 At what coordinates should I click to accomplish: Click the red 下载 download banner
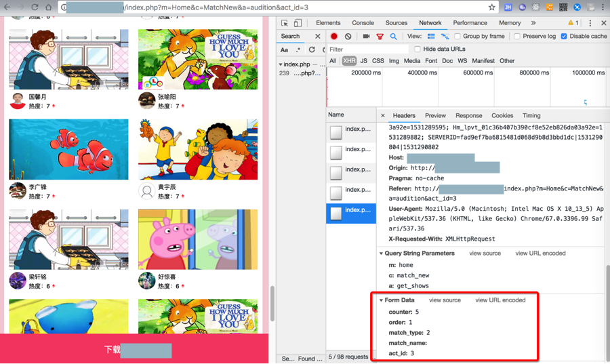pyautogui.click(x=134, y=348)
